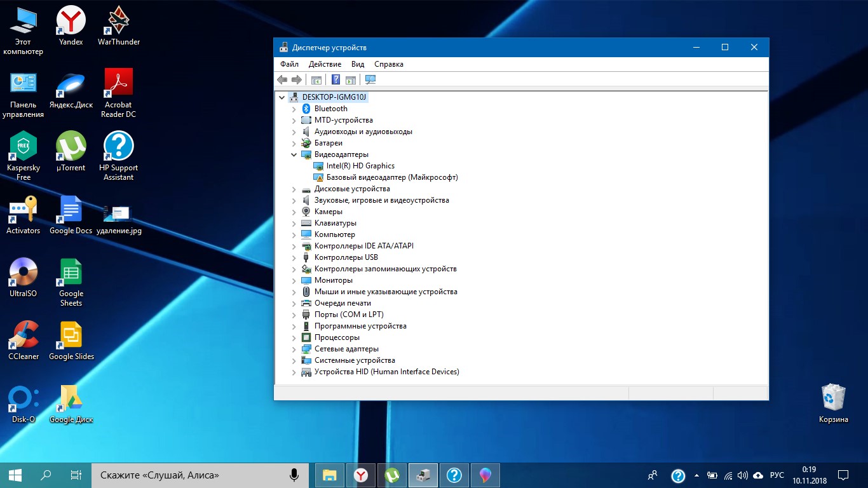Click the Мониторы monitor icon

click(x=306, y=280)
